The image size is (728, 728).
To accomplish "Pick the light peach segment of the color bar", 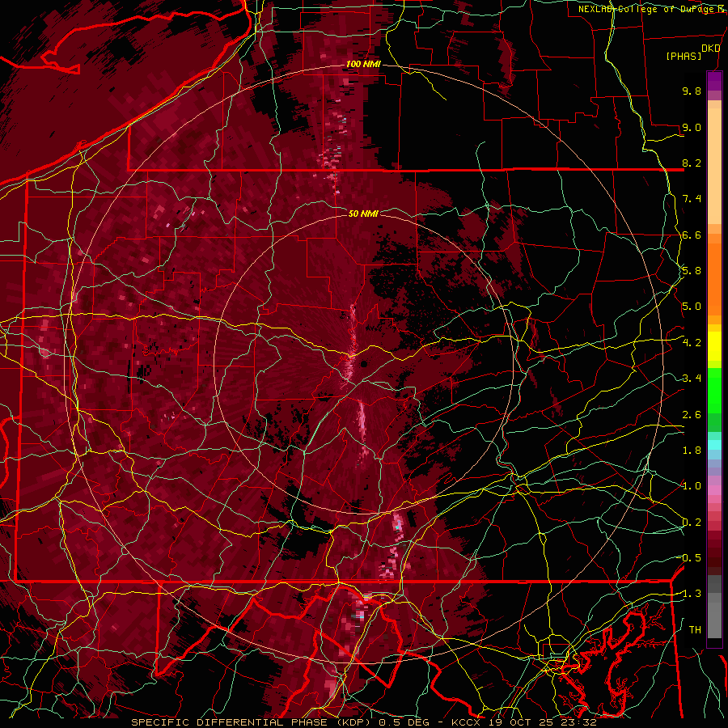I will point(714,167).
